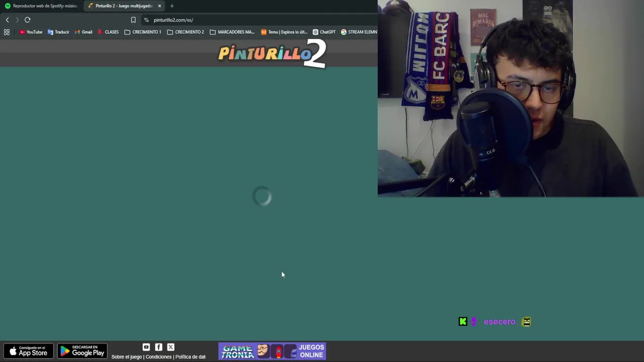Select the Pinturillo 2 browser tab
This screenshot has width=644, height=362.
click(123, 6)
